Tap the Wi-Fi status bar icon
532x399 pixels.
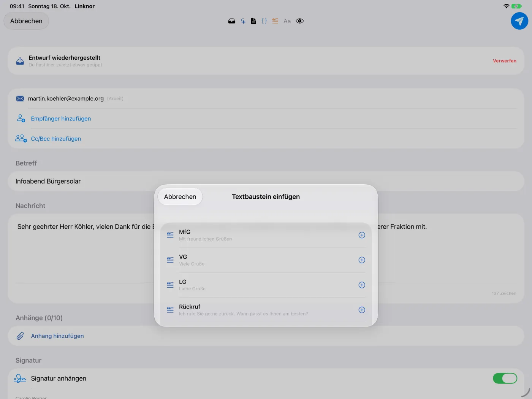point(506,6)
